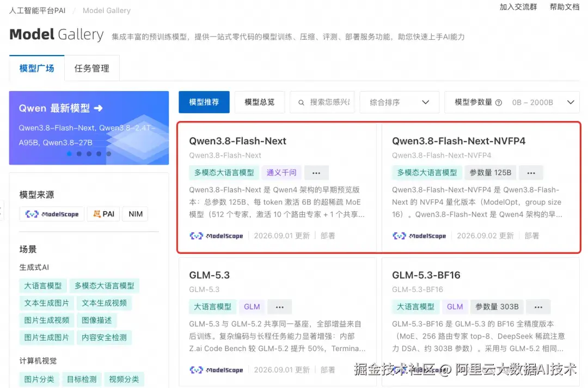The image size is (588, 388).
Task: Toggle the 文本生成图片 scenario filter
Action: pos(46,303)
